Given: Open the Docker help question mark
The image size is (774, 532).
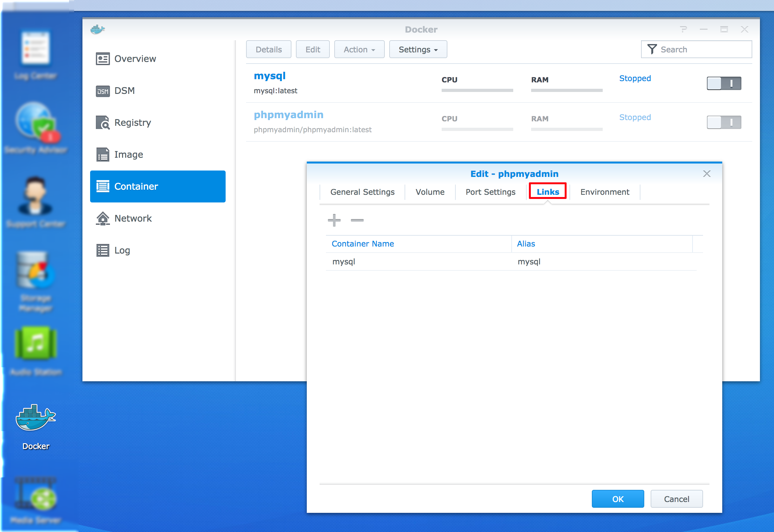Looking at the screenshot, I should click(x=684, y=29).
